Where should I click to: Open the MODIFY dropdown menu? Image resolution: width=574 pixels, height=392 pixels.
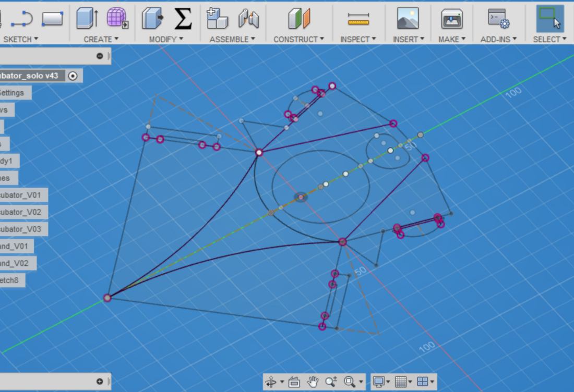166,39
